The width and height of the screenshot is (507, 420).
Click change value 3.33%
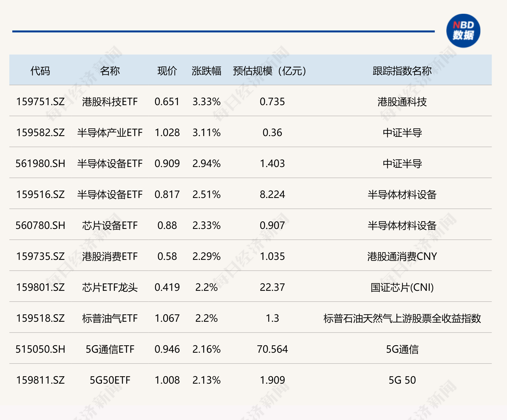click(x=207, y=102)
